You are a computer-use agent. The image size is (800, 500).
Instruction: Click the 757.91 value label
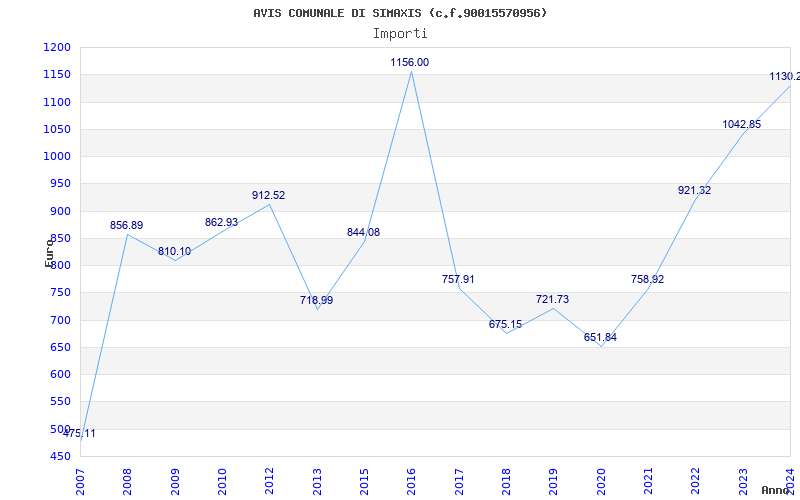pos(458,280)
